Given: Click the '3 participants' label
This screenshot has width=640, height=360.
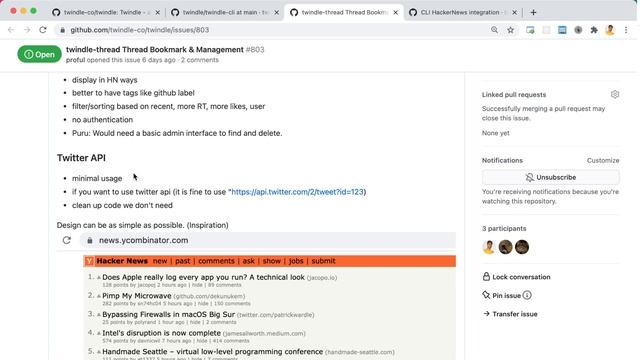Looking at the screenshot, I should [504, 229].
